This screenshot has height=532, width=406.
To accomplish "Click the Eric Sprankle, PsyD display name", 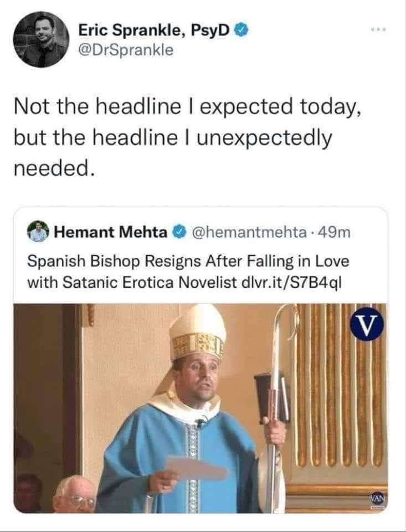I will (154, 31).
